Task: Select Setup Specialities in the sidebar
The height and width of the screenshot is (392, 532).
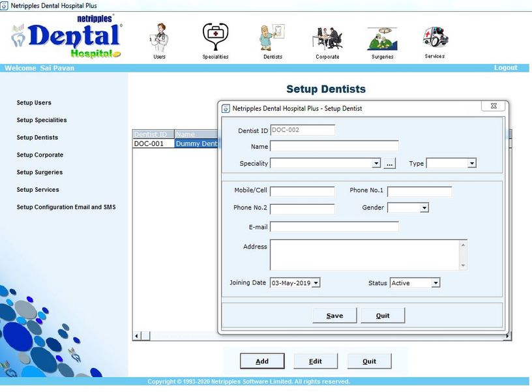Action: [x=42, y=120]
